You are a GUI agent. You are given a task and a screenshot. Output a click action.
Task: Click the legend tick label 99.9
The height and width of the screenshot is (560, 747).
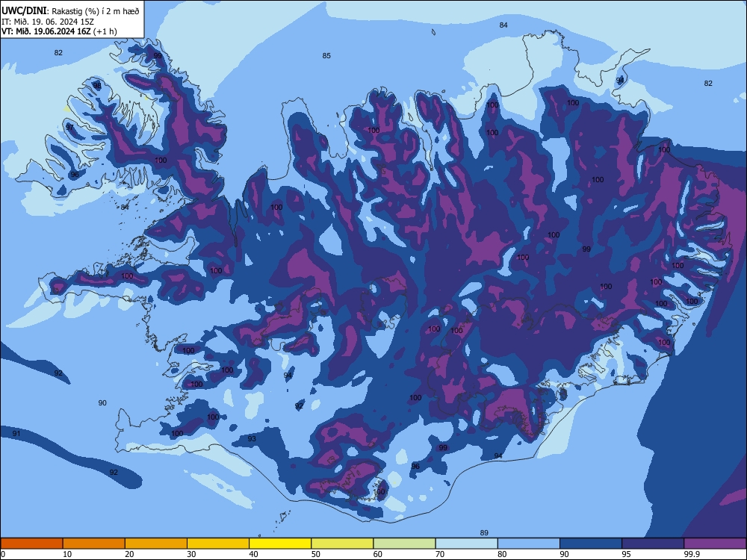691,554
